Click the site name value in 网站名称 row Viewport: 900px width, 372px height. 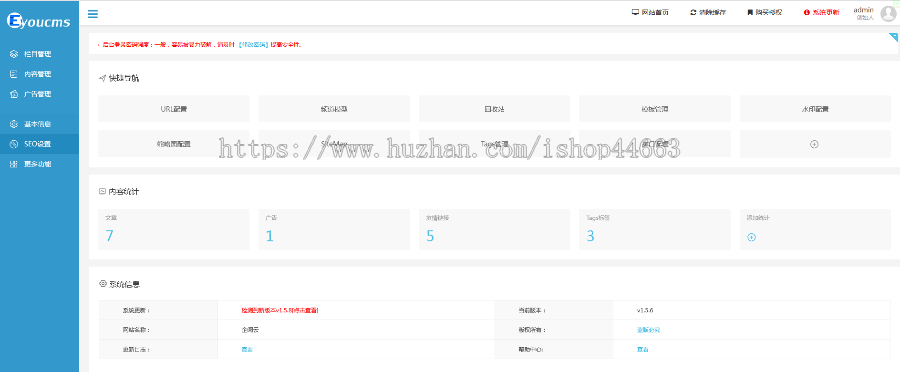(250, 330)
